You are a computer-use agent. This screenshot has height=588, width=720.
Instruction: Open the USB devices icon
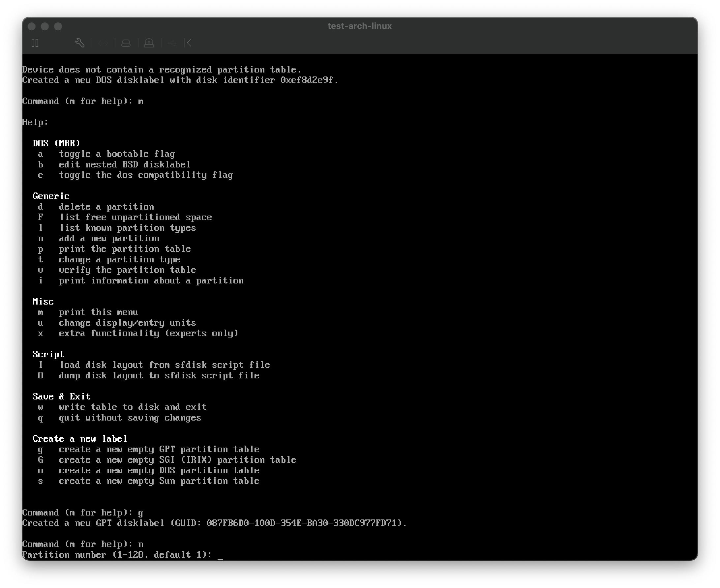[172, 43]
